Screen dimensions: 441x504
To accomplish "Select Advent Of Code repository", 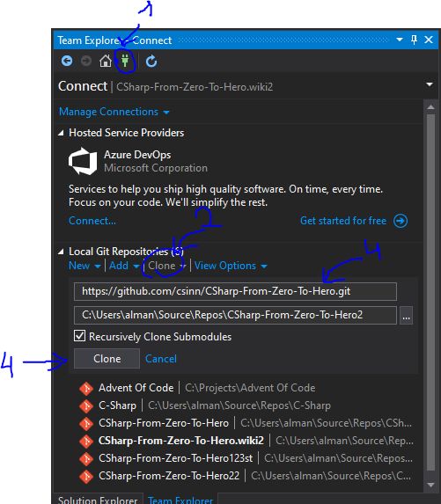I will point(246,388).
